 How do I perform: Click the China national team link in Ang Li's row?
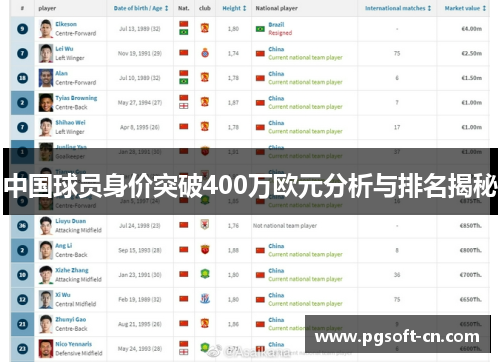pos(276,246)
